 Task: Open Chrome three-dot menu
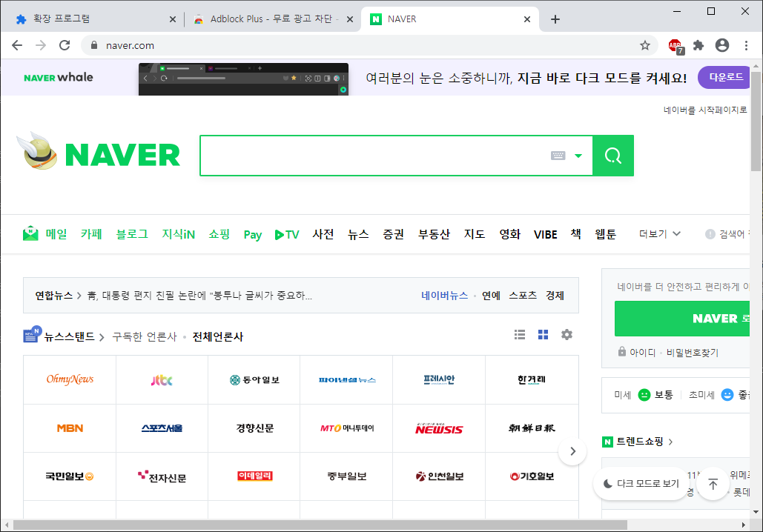pyautogui.click(x=746, y=45)
